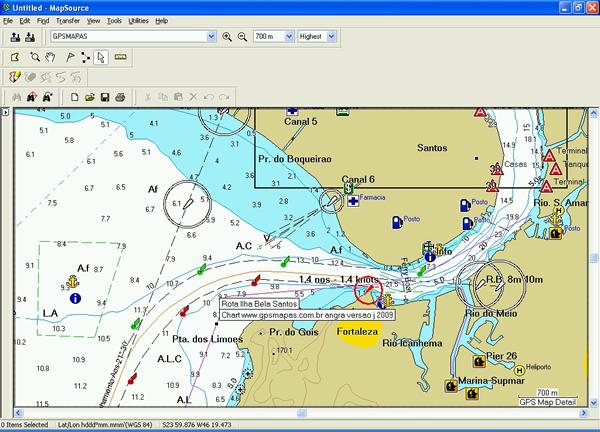Image resolution: width=600 pixels, height=432 pixels.
Task: Expand the 700 m zoom scale dropdown
Action: [x=287, y=37]
